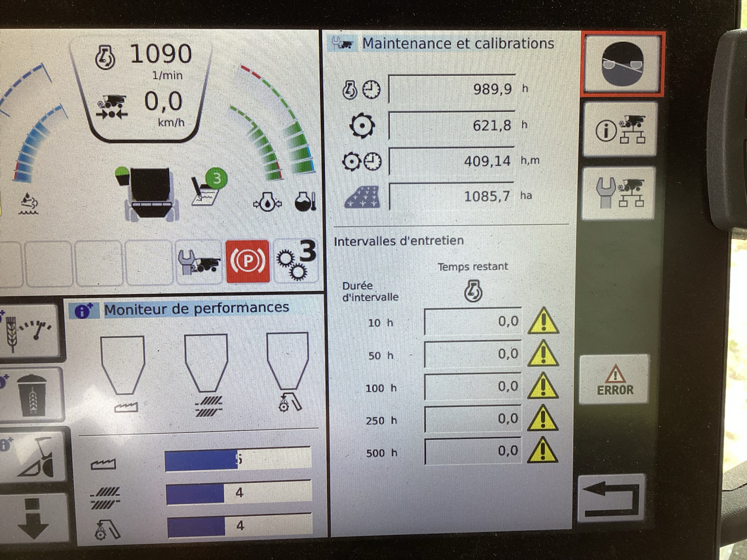This screenshot has width=747, height=560.
Task: Select the gear number 3 icon
Action: pos(296,261)
